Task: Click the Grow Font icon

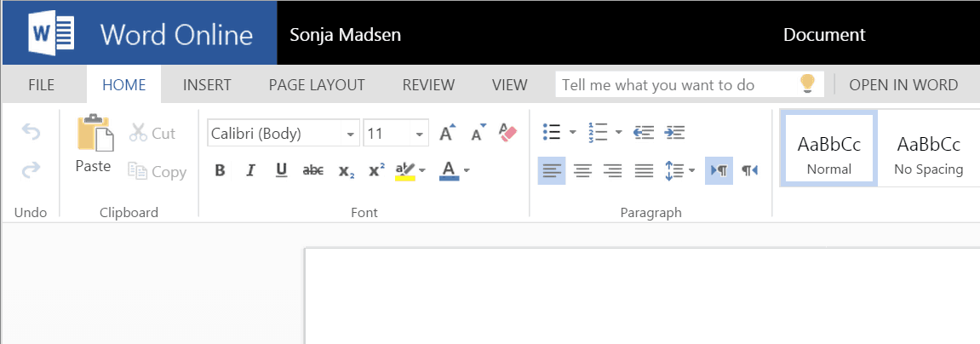Action: point(448,133)
